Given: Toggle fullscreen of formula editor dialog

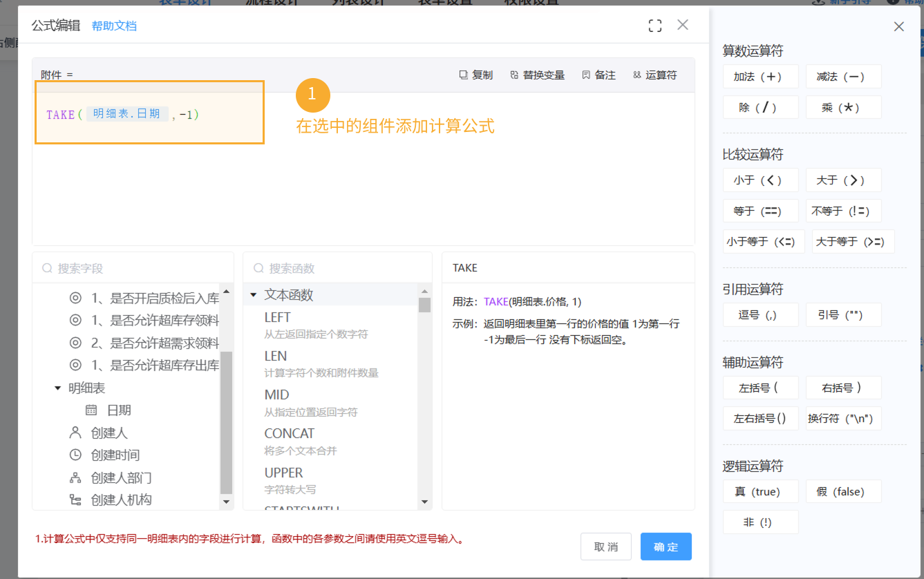Looking at the screenshot, I should 655,26.
